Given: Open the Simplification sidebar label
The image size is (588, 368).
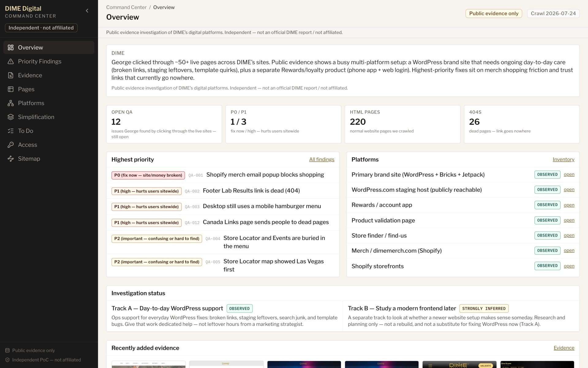Looking at the screenshot, I should [36, 117].
